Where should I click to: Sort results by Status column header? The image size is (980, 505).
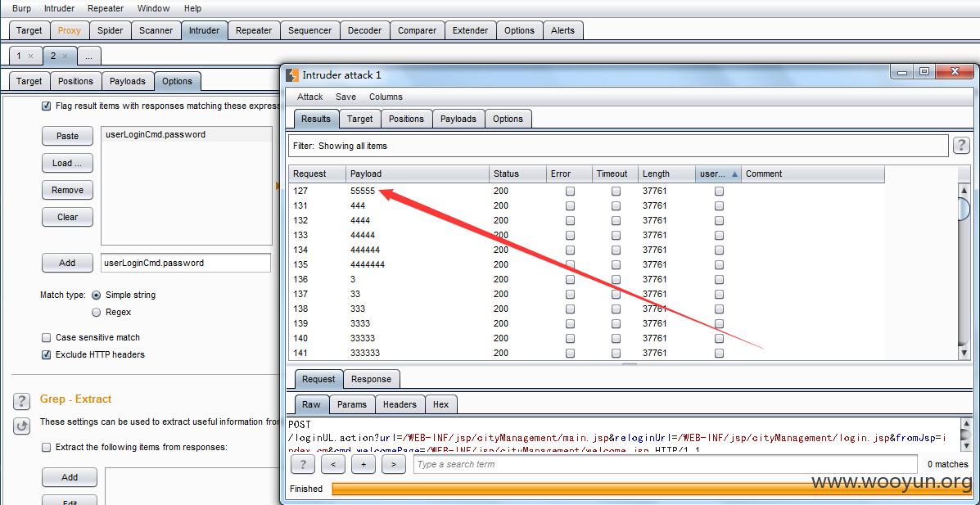coord(517,174)
